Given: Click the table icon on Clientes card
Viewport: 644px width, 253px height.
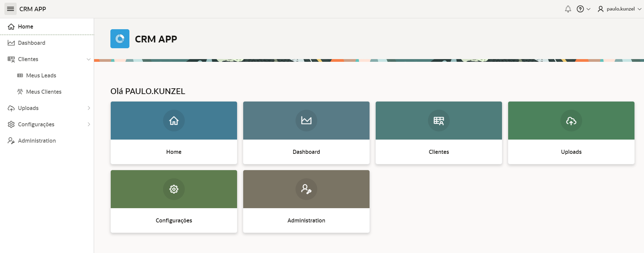Looking at the screenshot, I should (x=439, y=121).
